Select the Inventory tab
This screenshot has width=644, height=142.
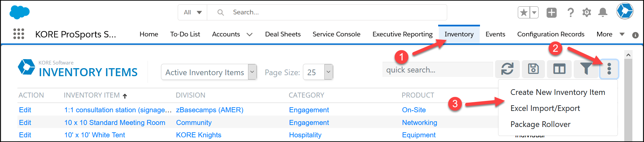coord(459,34)
